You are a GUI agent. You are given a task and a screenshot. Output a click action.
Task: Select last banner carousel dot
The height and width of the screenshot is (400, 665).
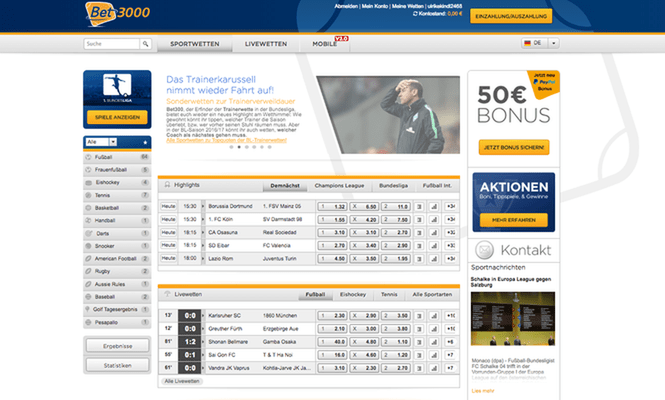pyautogui.click(x=269, y=147)
